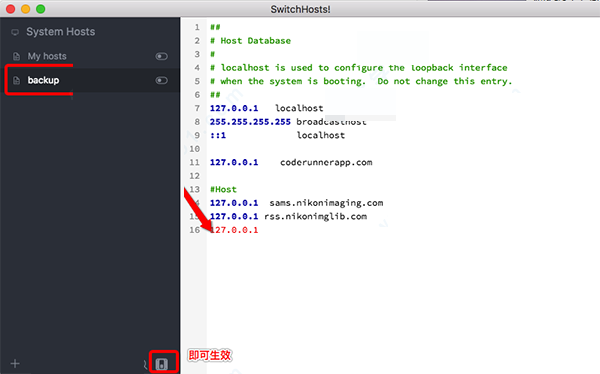The image size is (600, 374).
Task: Click the 'localhost is used to configure' comment
Action: pos(359,68)
